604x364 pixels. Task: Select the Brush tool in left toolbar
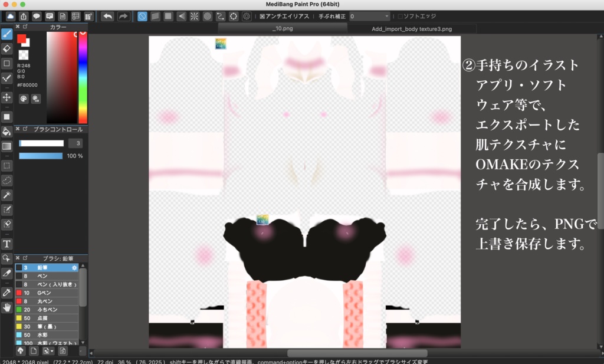coord(7,34)
